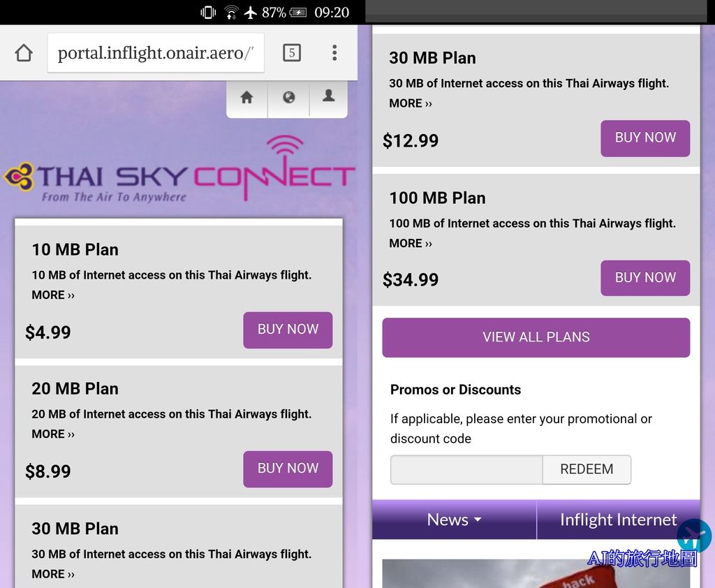The image size is (715, 588).
Task: Buy the $4.99 10 MB Plan
Action: [x=288, y=330]
